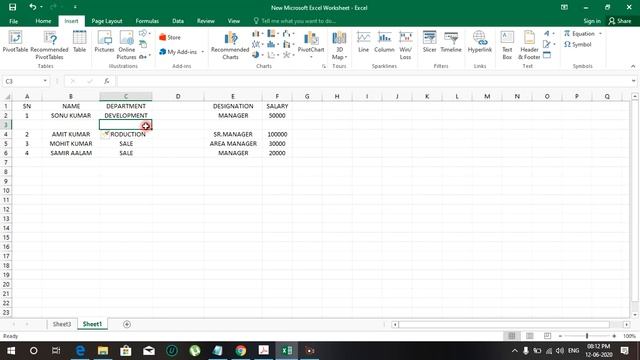
Task: Zoom in with the plus button
Action: coord(614,336)
